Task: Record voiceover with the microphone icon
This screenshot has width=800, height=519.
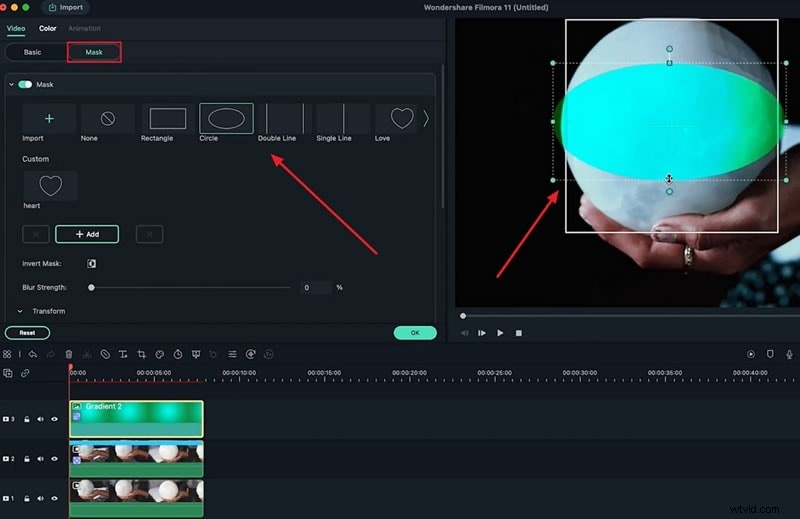Action: pos(789,354)
